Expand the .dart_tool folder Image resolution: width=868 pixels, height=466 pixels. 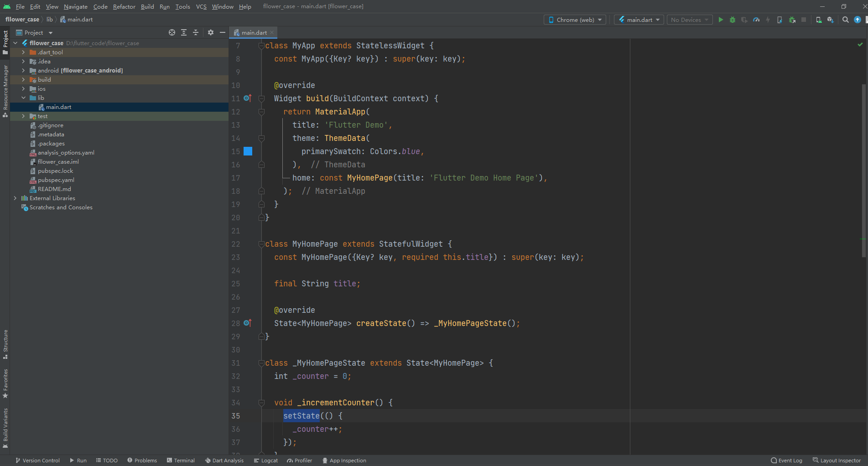[x=23, y=52]
